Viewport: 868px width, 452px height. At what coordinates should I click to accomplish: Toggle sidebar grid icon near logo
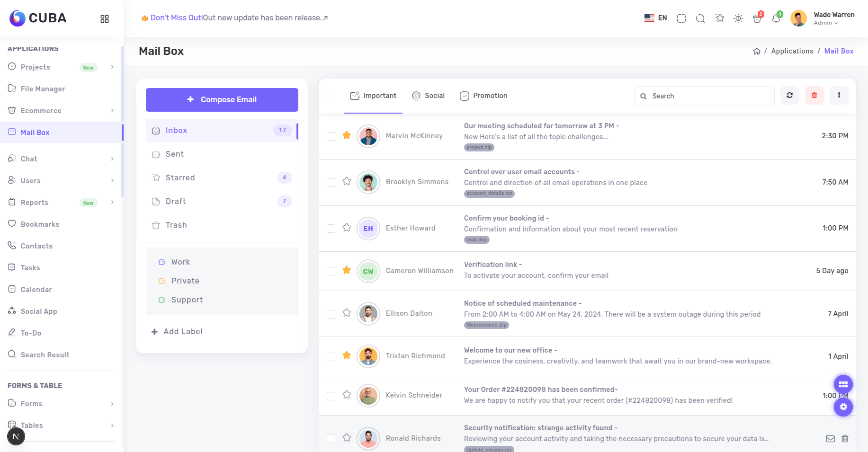coord(105,19)
